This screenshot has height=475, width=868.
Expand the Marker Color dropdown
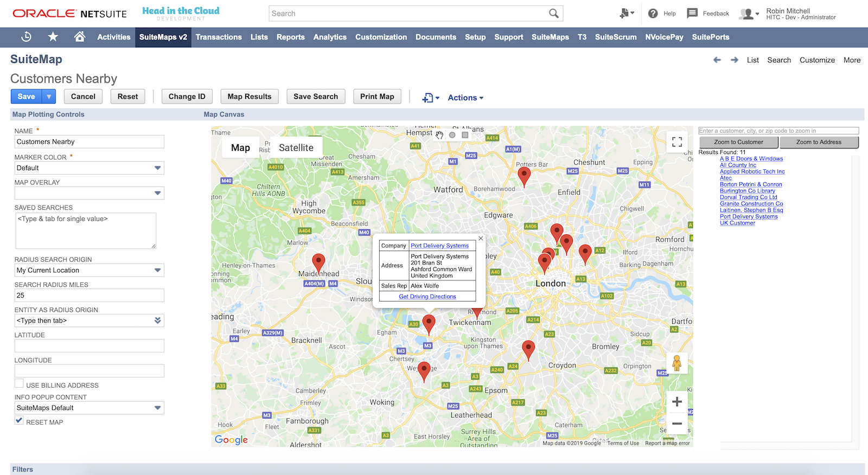click(x=157, y=168)
